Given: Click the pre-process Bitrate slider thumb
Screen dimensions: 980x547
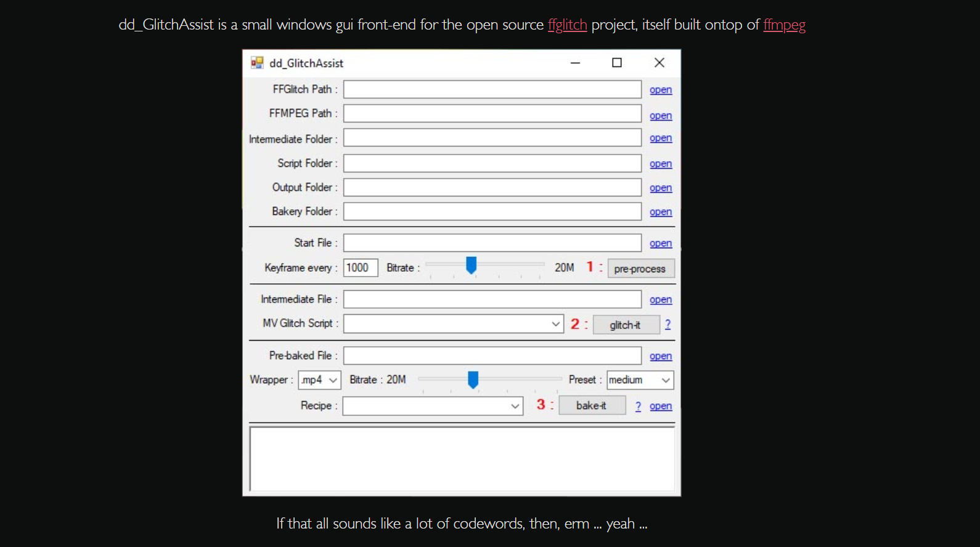Looking at the screenshot, I should click(472, 265).
